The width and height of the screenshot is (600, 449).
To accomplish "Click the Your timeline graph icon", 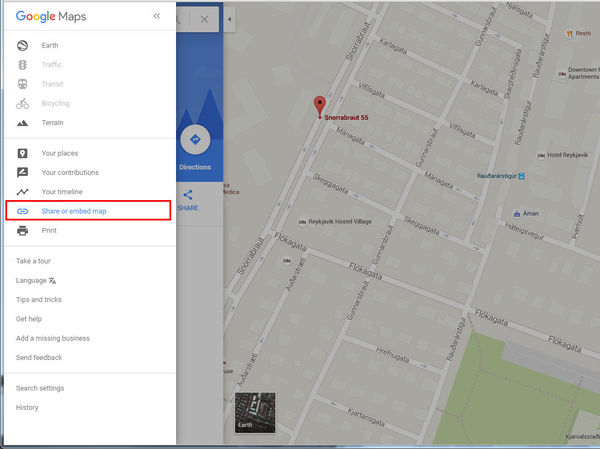I will [x=23, y=192].
